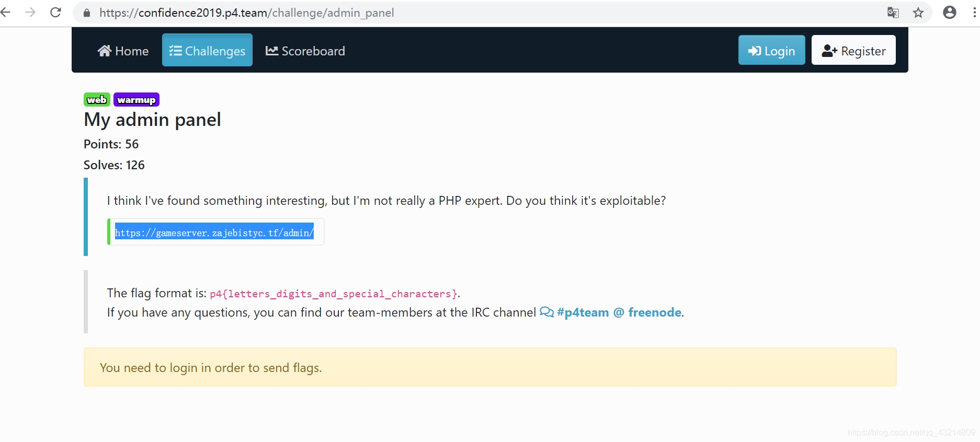Click the My admin panel heading
980x442 pixels.
click(152, 120)
